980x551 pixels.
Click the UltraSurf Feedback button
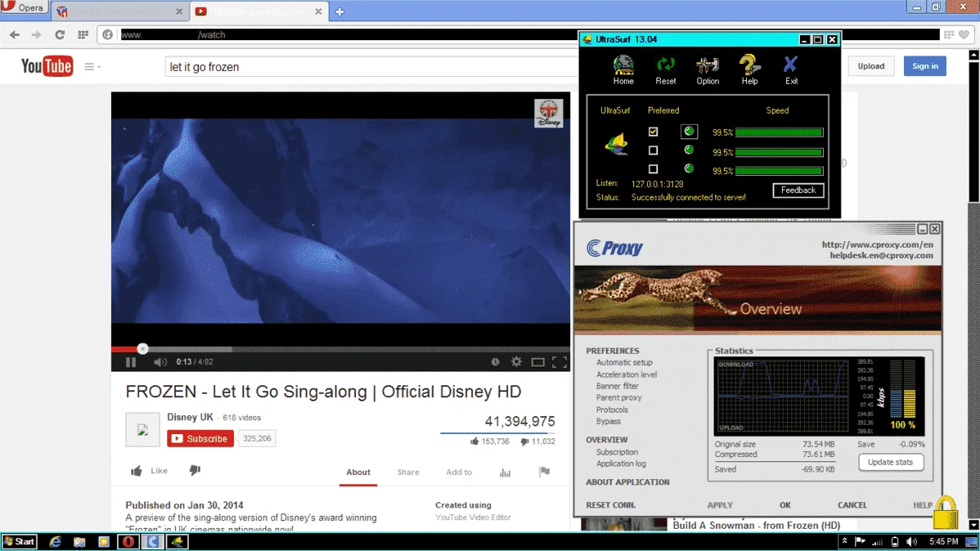(x=798, y=190)
